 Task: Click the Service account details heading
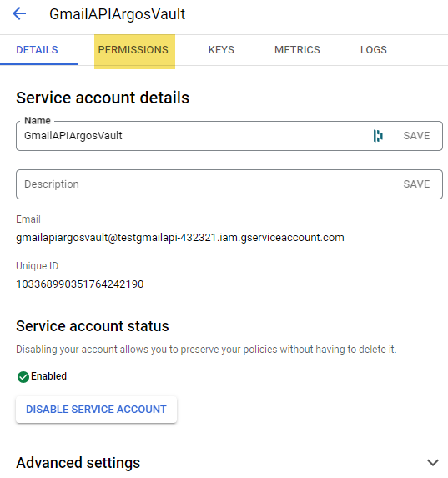point(103,98)
